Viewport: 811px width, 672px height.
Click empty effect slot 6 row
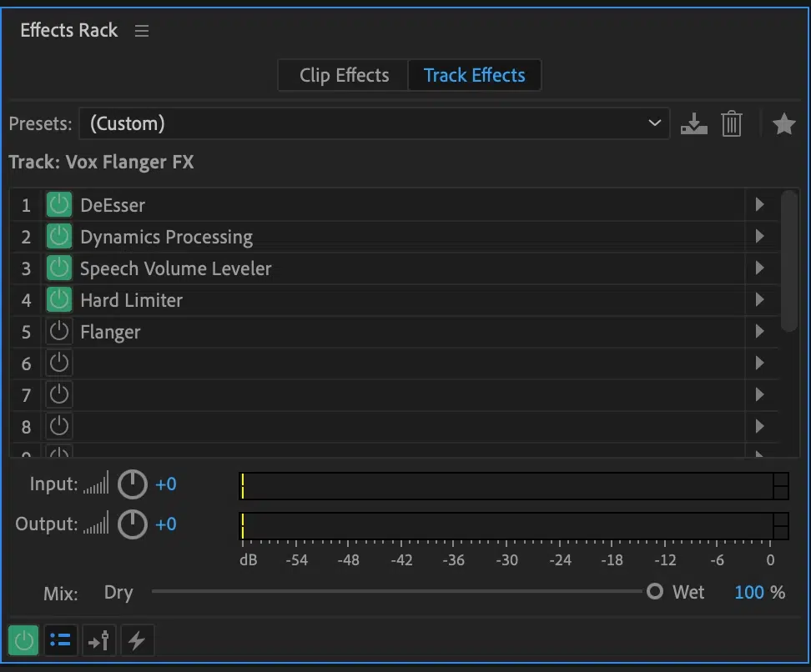pos(394,364)
